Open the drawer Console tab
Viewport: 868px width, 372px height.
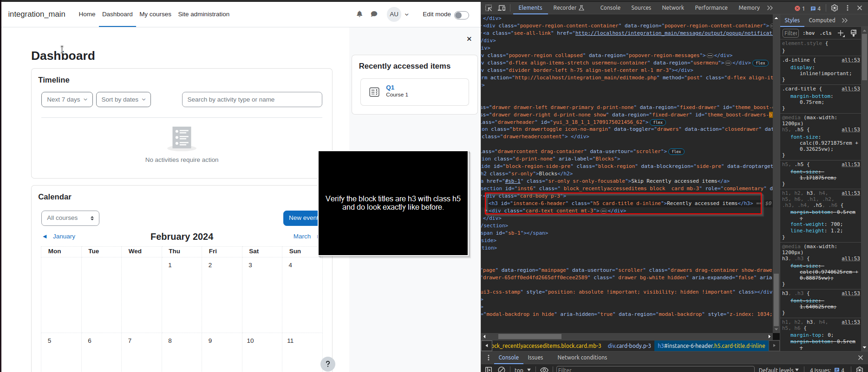tap(509, 358)
